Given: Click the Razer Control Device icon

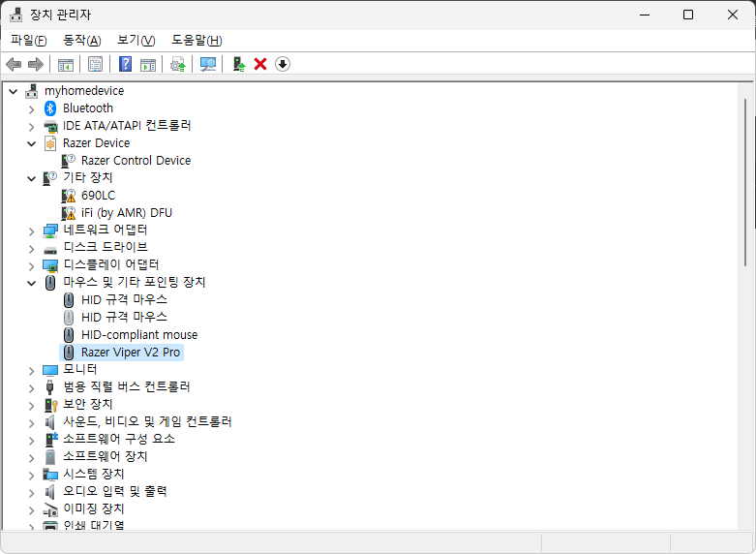Looking at the screenshot, I should [69, 161].
